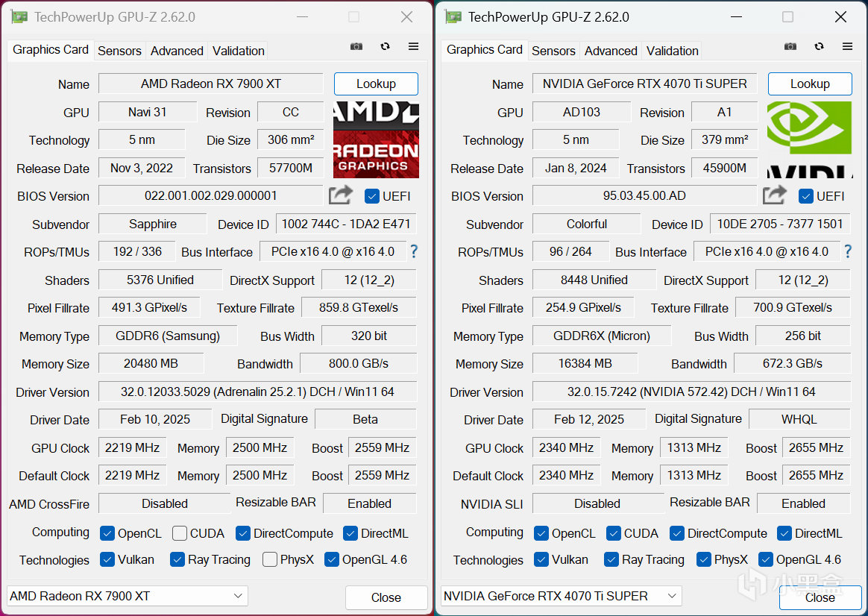This screenshot has width=868, height=616.
Task: Toggle CUDA checkbox in AMD window
Action: pos(180,533)
